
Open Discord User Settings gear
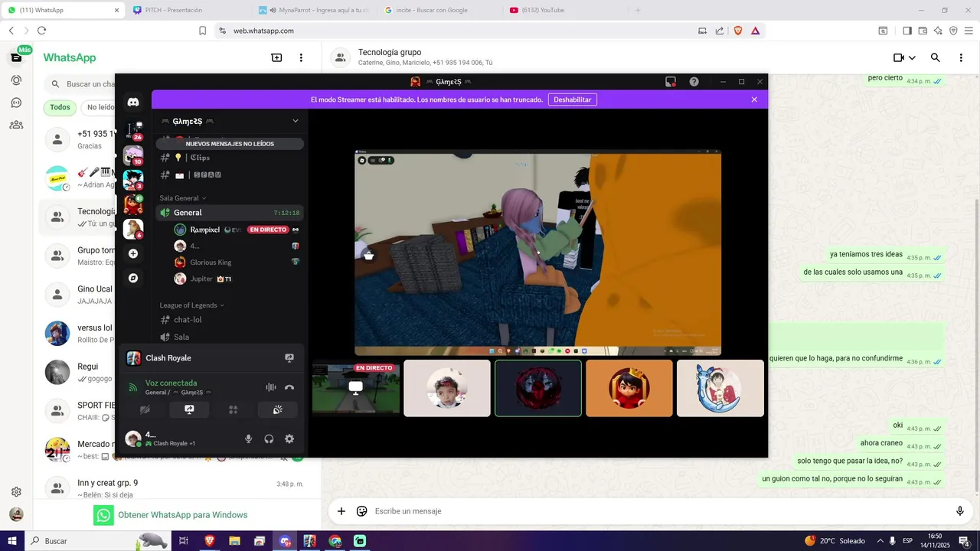tap(289, 439)
